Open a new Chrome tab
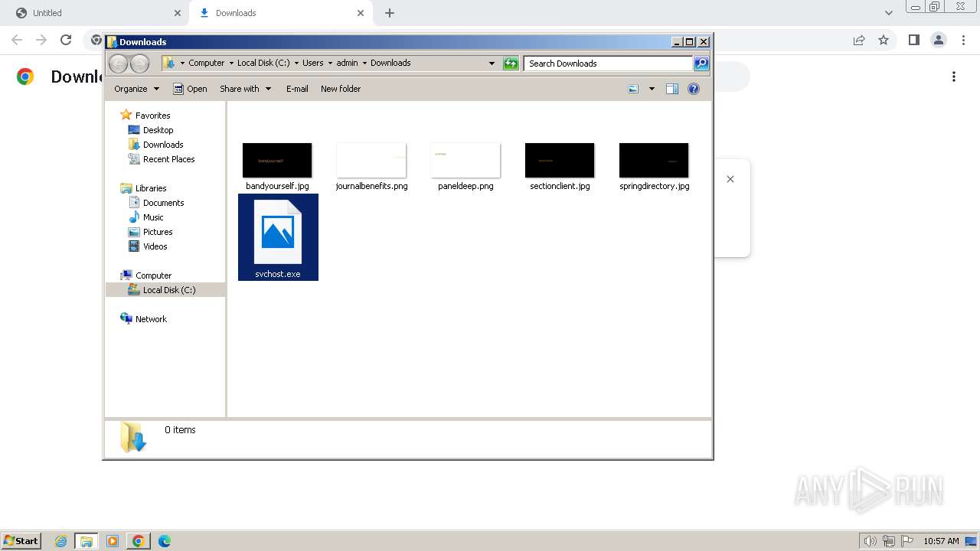980x551 pixels. point(390,13)
